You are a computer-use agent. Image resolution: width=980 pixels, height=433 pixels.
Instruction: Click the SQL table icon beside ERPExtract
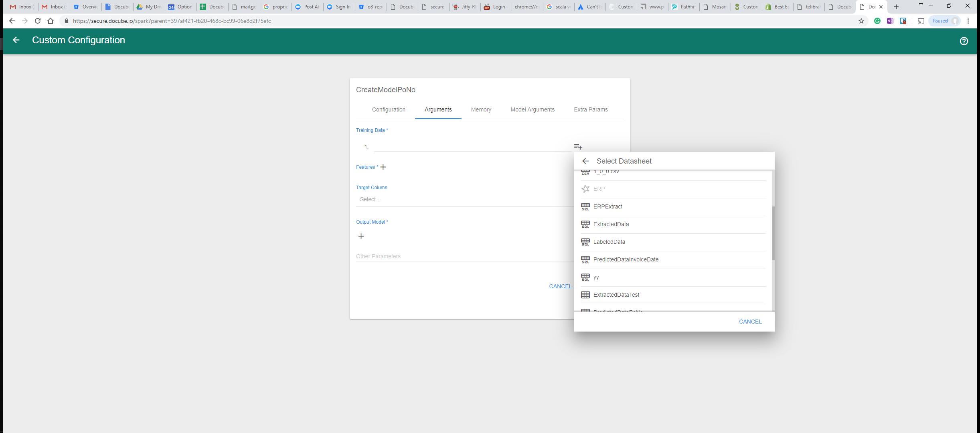click(585, 206)
